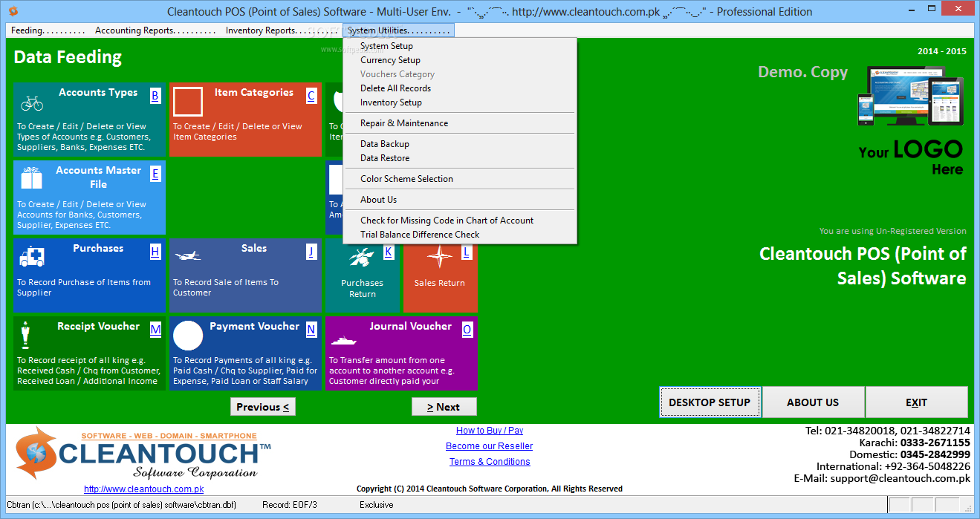Click the boat icon on Journal Voucher tile

pos(343,341)
